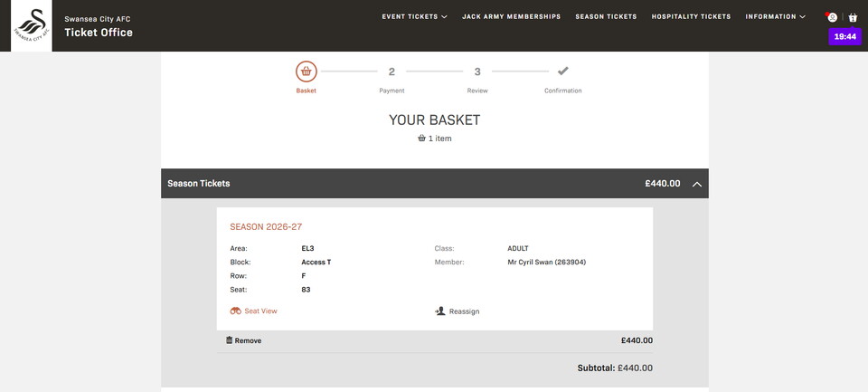Click the Season 2026-27 title link
This screenshot has height=392, width=868.
[266, 227]
